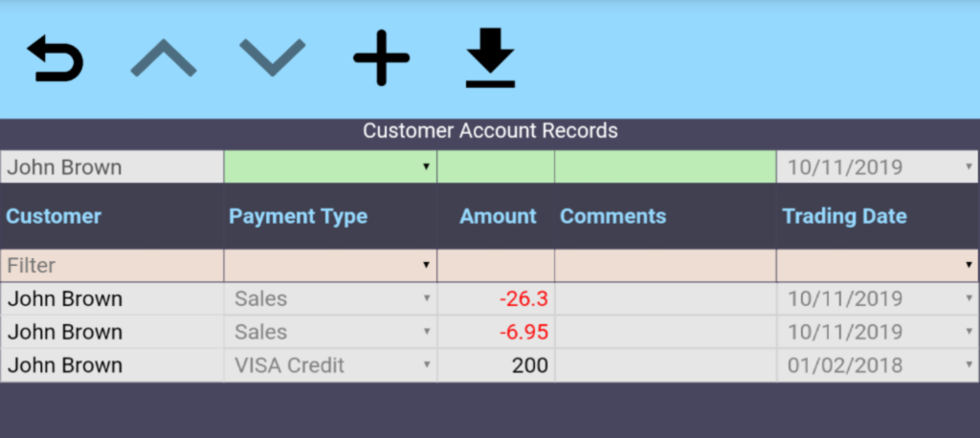The height and width of the screenshot is (438, 980).
Task: Open the green payment type dropdown
Action: (x=330, y=167)
